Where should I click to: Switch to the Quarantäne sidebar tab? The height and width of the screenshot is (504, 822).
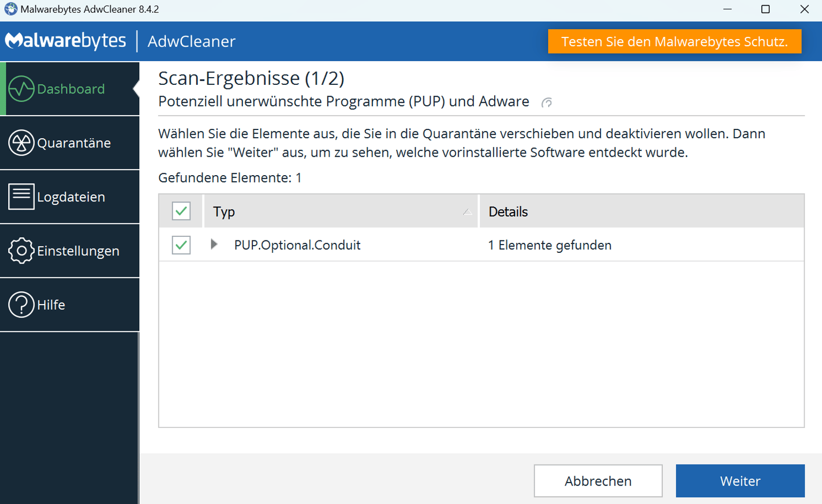point(69,143)
